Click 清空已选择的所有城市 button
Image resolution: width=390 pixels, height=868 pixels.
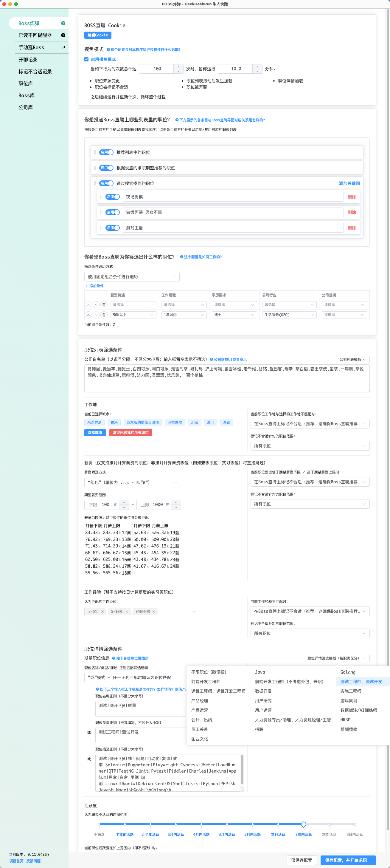click(x=130, y=433)
